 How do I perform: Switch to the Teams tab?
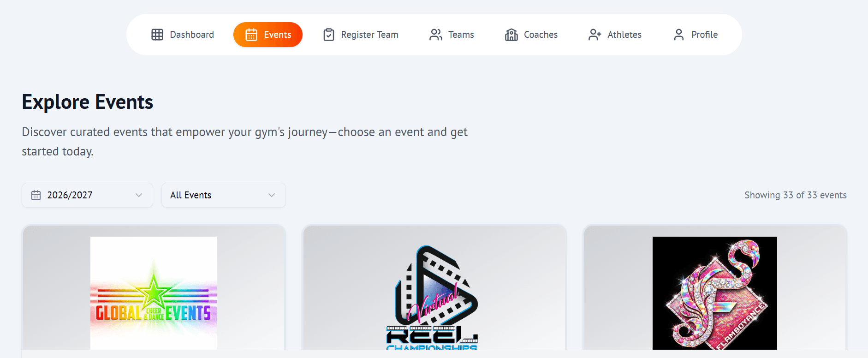pos(452,35)
